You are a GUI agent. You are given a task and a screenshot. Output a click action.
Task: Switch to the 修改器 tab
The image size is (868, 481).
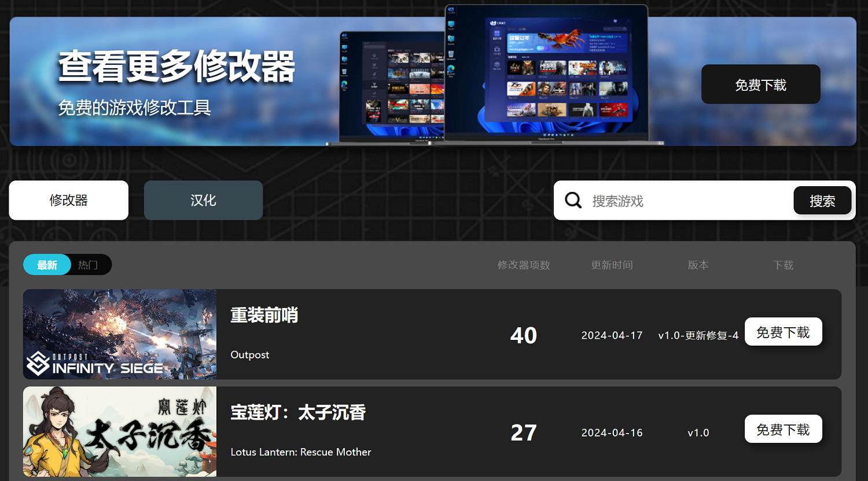(x=68, y=200)
